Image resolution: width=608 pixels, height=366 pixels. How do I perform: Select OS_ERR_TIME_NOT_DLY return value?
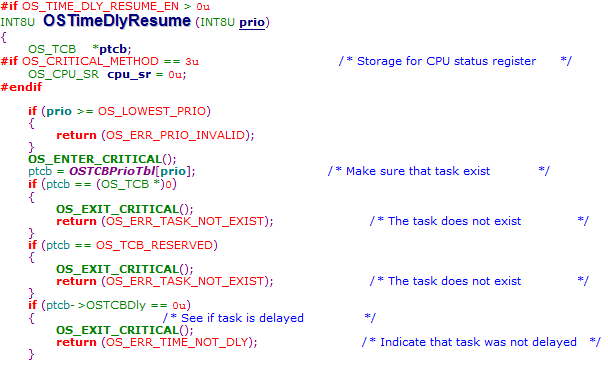[177, 342]
